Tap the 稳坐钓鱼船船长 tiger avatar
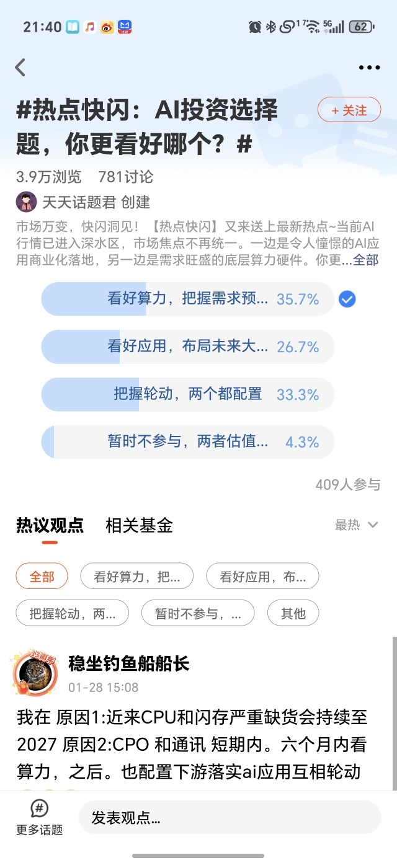The width and height of the screenshot is (397, 868). click(x=33, y=673)
